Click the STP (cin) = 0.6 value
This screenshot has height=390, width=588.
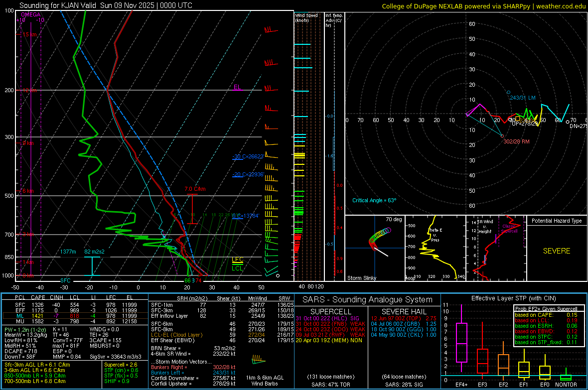click(x=121, y=371)
